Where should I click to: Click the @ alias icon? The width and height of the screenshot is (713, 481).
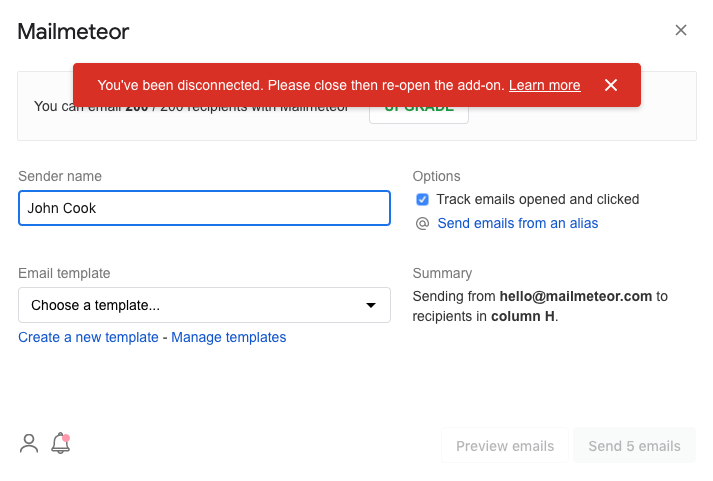coord(422,223)
